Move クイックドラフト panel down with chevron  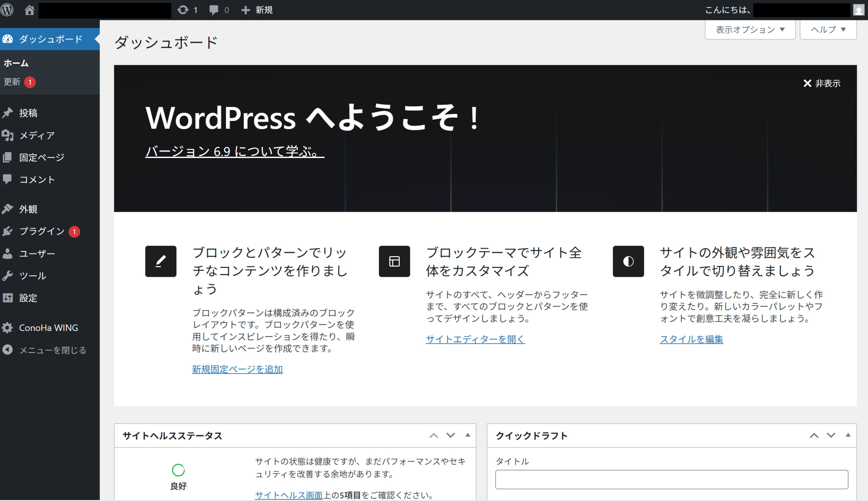831,436
